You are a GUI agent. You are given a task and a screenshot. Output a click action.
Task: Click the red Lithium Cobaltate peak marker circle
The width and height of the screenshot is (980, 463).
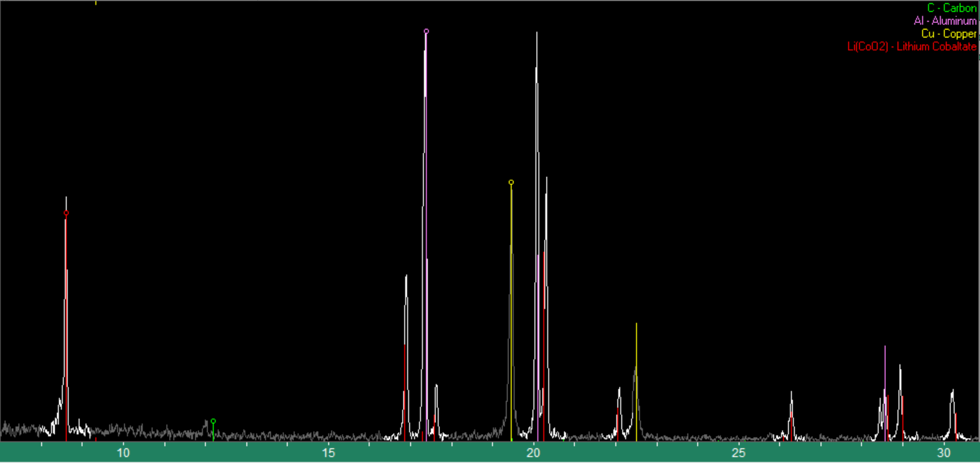coord(66,213)
